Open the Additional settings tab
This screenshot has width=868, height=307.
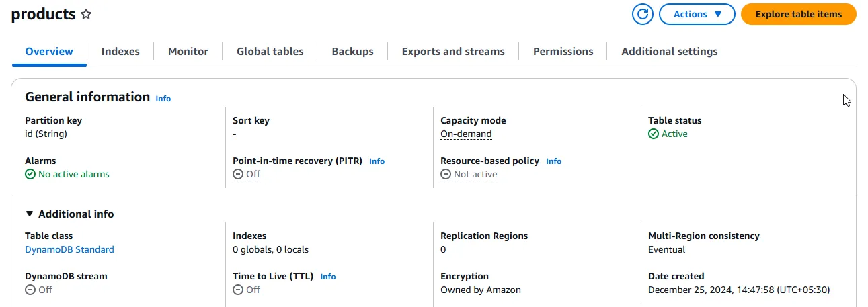669,51
